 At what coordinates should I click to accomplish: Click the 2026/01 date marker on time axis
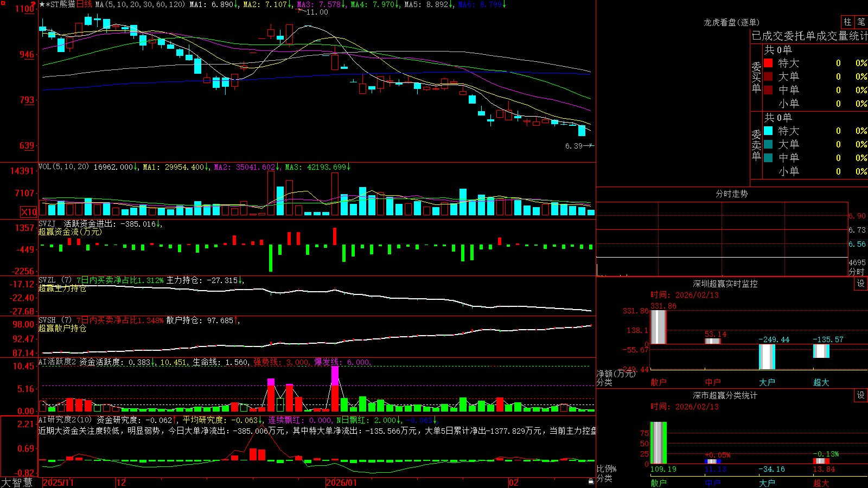pyautogui.click(x=342, y=483)
